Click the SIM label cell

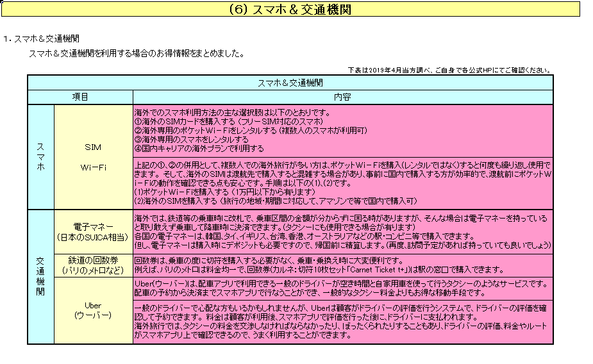[x=93, y=147]
